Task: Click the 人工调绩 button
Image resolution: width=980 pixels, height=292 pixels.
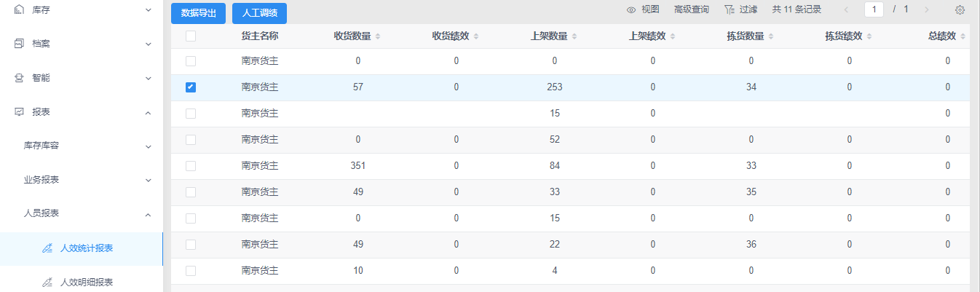Action: point(259,13)
